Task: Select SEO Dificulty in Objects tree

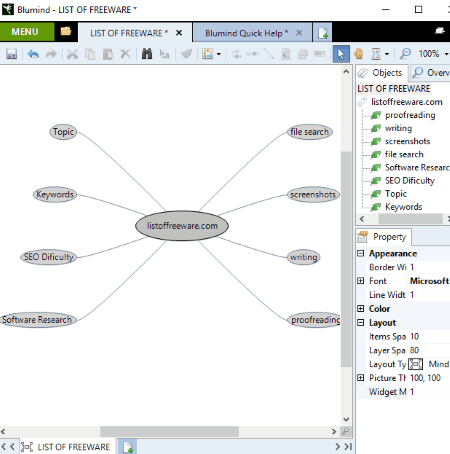Action: pyautogui.click(x=410, y=180)
